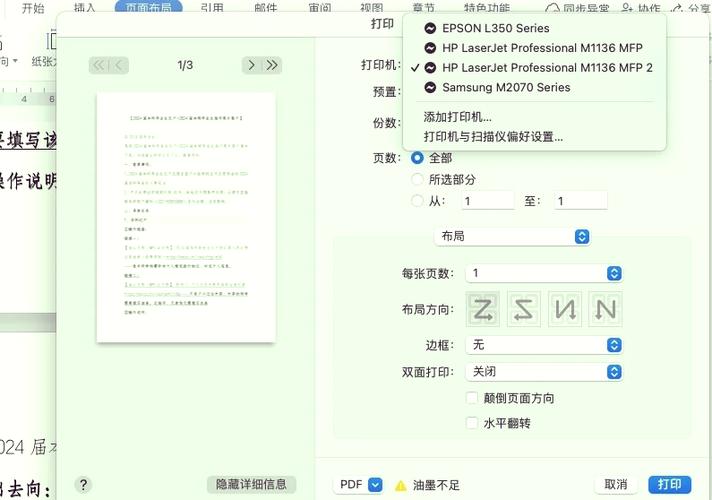Open 边框 dropdown
This screenshot has height=500, width=712.
[544, 345]
